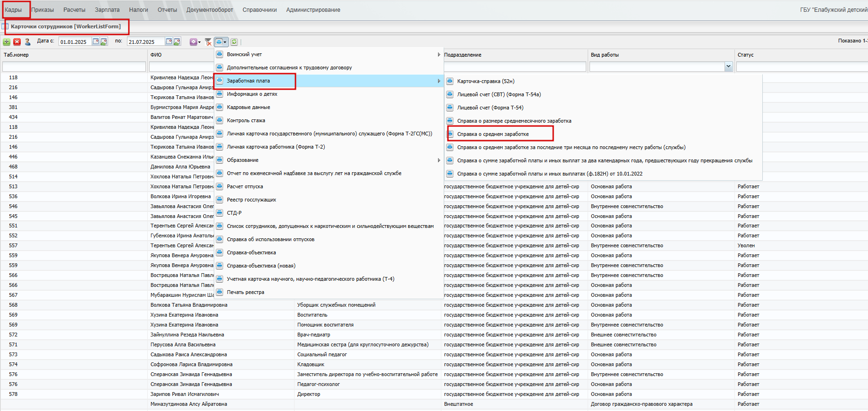868x411 pixels.
Task: Toggle the print reports dropdown button
Action: point(221,42)
